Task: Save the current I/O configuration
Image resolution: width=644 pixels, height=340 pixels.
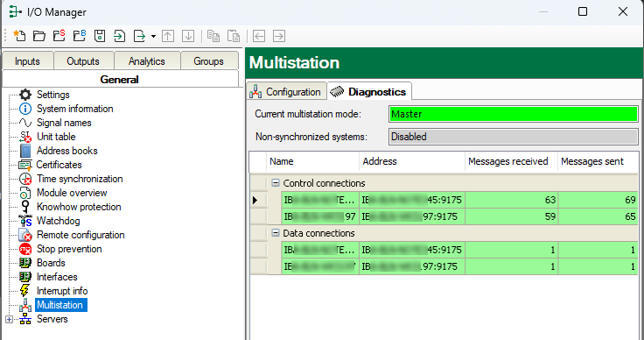Action: pos(100,36)
